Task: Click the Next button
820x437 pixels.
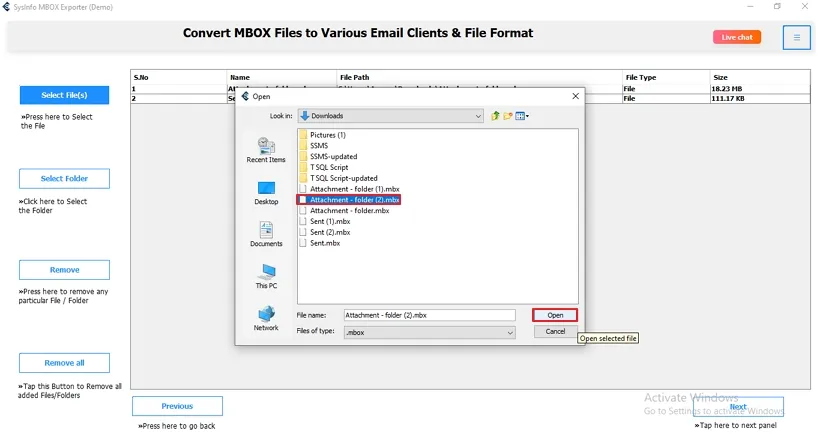Action: pyautogui.click(x=738, y=407)
